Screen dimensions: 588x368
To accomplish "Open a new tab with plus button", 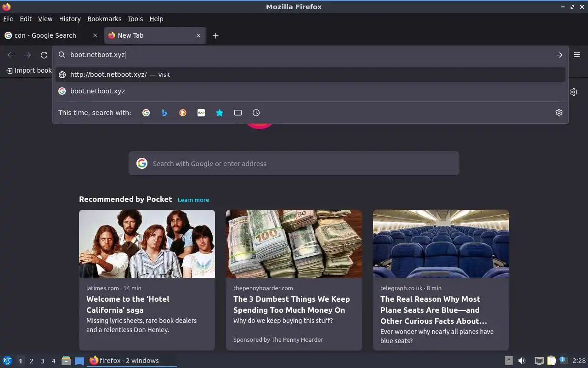I will coord(215,35).
